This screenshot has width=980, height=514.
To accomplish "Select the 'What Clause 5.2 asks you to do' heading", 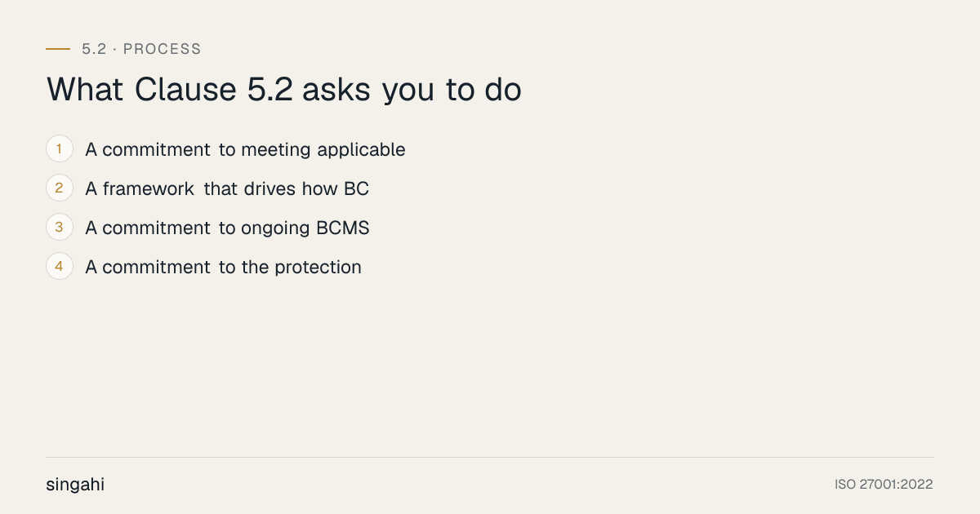I will 283,91.
